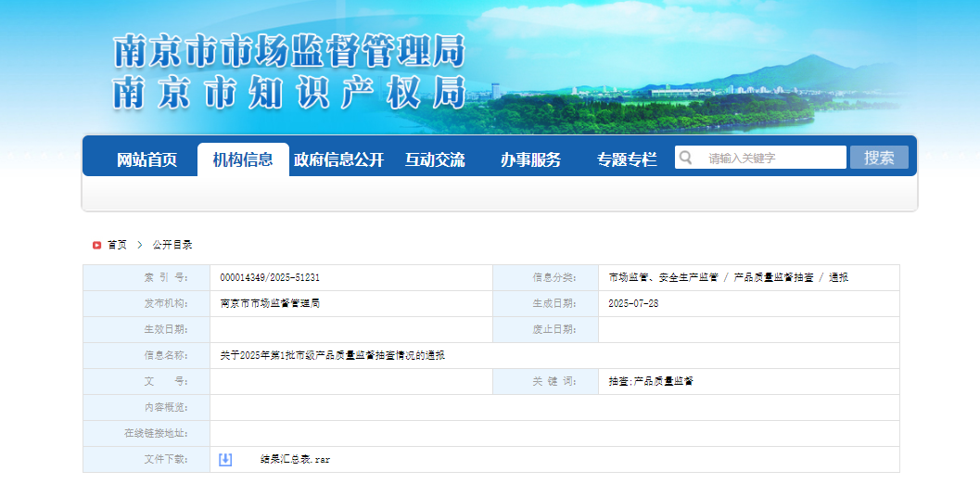The width and height of the screenshot is (980, 484).
Task: Click the magnifier icon in search box
Action: coord(685,157)
